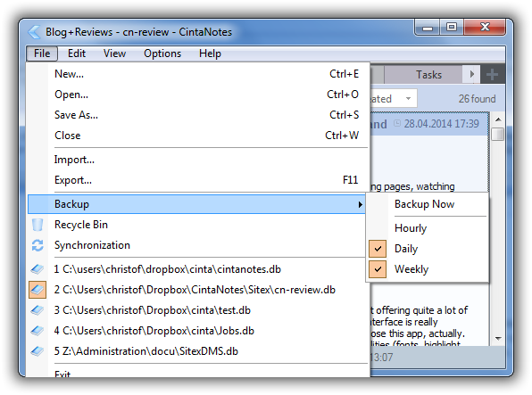Toggle the Weekly backup checkmark
Screen dimensions: 532x395
click(378, 269)
